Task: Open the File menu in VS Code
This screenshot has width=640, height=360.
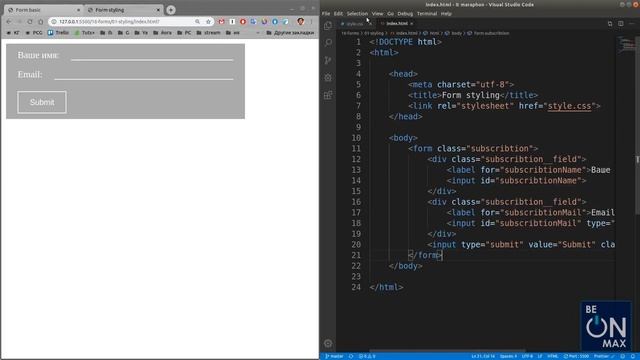Action: click(326, 13)
